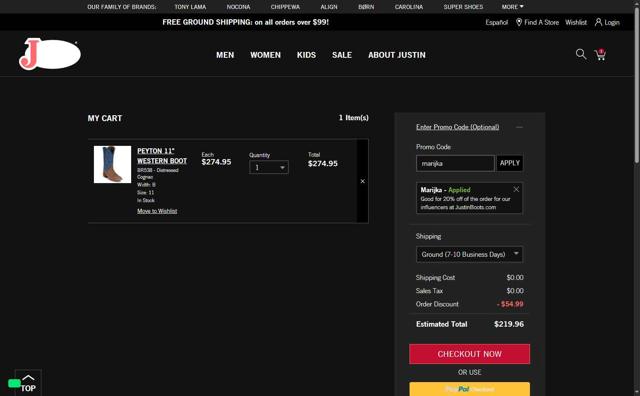640x396 pixels.
Task: Click CHECKOUT NOW button
Action: pyautogui.click(x=469, y=354)
